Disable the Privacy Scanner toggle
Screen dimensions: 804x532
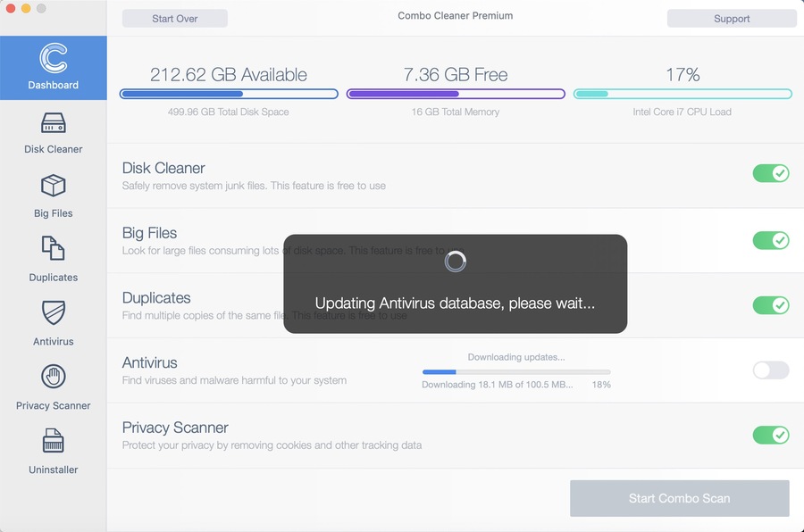[771, 435]
